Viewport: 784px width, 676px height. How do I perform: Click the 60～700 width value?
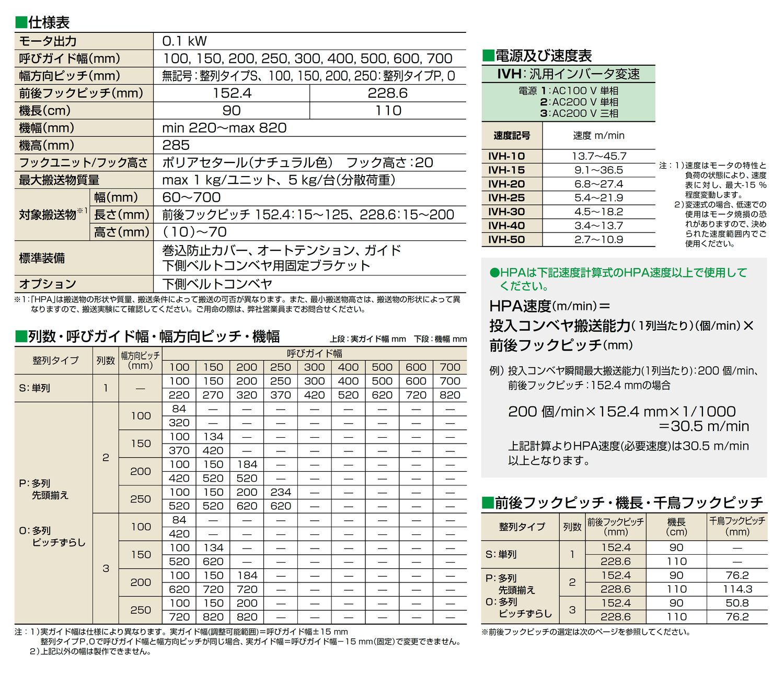[x=191, y=197]
